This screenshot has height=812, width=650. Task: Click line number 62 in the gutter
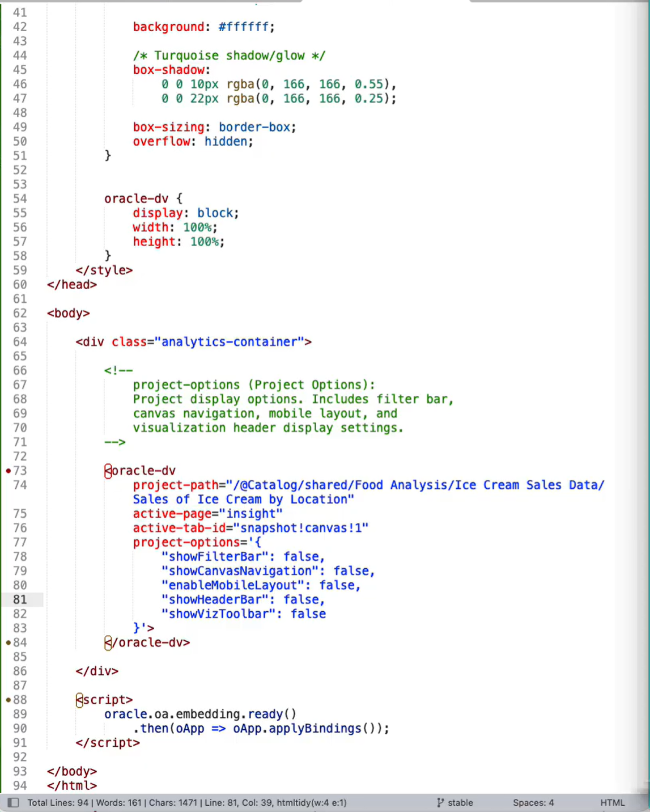(20, 313)
